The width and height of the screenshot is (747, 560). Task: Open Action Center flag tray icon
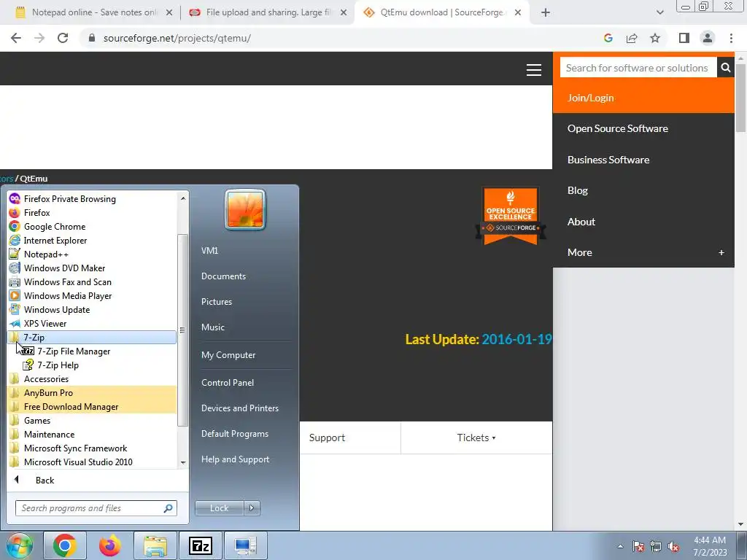(x=638, y=546)
